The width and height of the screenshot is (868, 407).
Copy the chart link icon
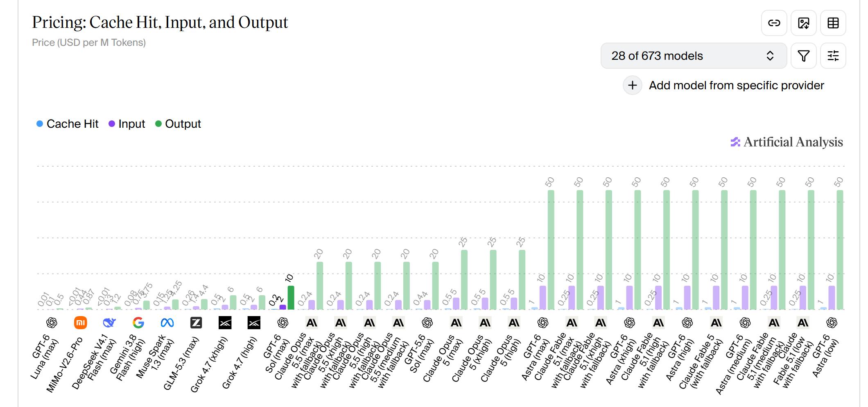pos(774,23)
